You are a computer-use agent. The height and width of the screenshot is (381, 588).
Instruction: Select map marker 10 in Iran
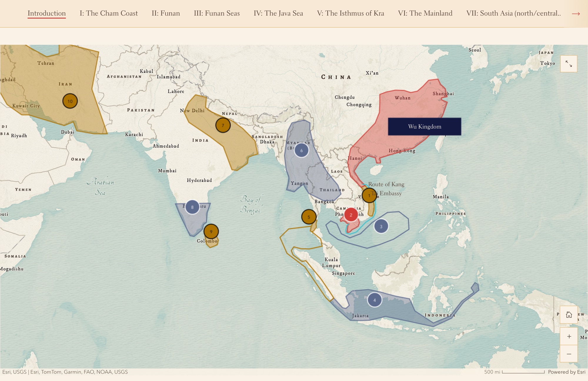pos(70,101)
